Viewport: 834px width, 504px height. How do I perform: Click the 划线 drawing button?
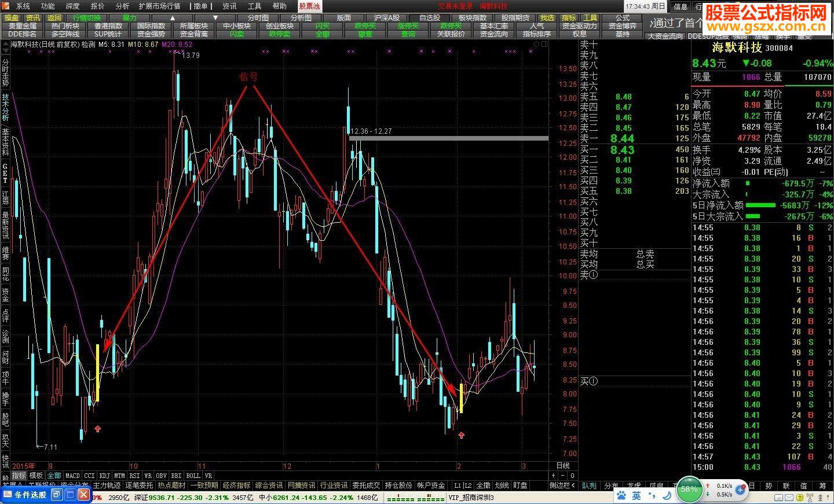(502, 485)
